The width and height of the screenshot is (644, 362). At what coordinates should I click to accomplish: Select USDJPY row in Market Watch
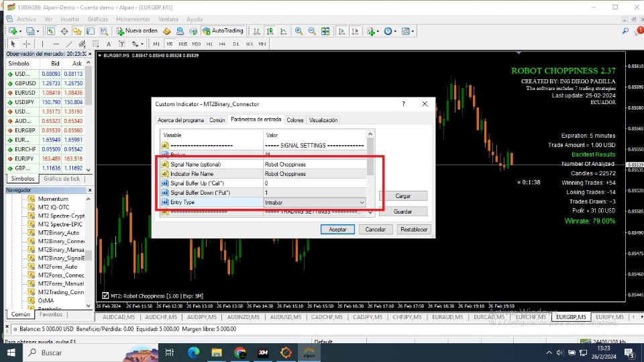[x=46, y=102]
